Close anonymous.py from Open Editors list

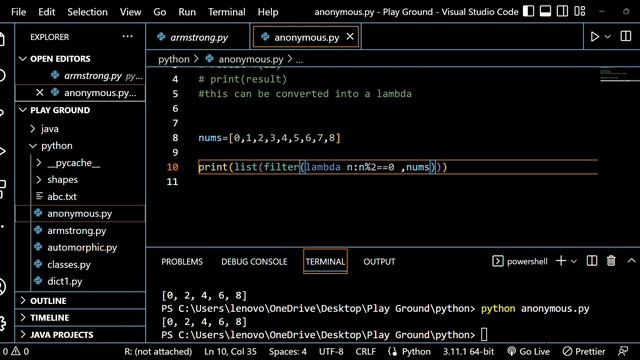(x=40, y=93)
